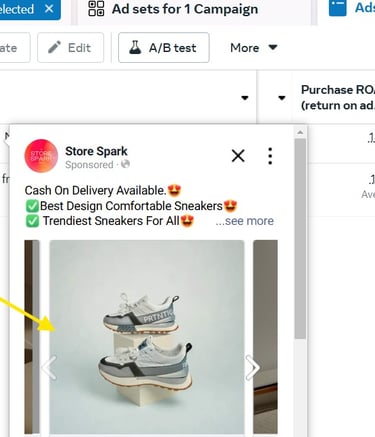Click the Trendiest Sneakers For All line

pyautogui.click(x=110, y=221)
